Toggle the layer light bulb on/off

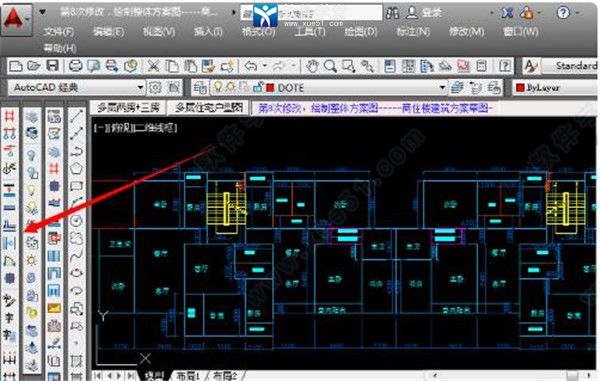218,87
